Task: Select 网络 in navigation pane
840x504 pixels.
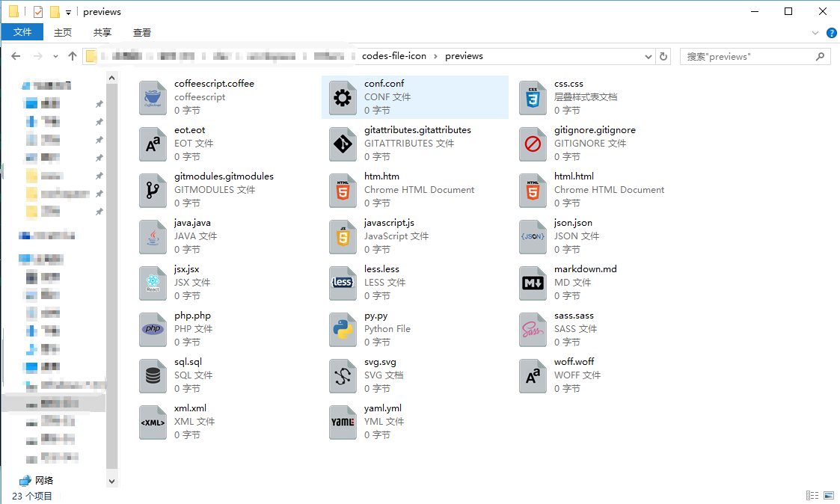Action: [36, 480]
